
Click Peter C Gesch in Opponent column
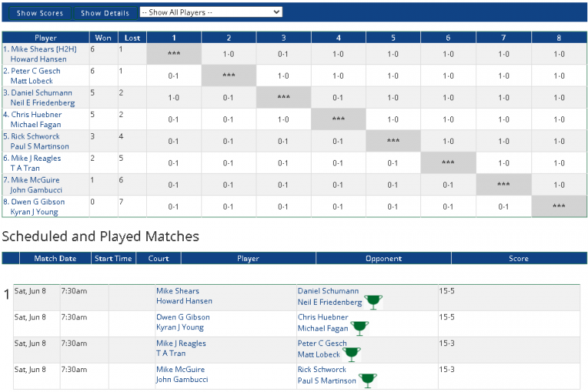322,344
